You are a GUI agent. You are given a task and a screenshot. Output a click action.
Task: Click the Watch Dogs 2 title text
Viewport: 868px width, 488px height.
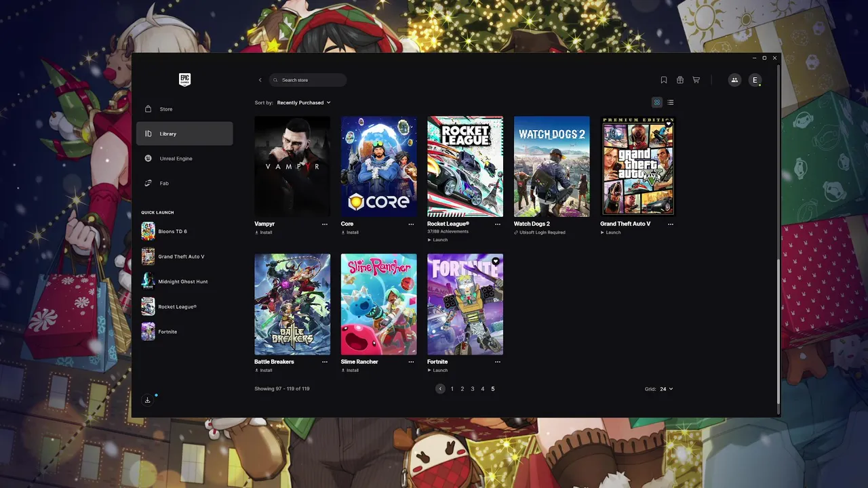[x=532, y=224]
